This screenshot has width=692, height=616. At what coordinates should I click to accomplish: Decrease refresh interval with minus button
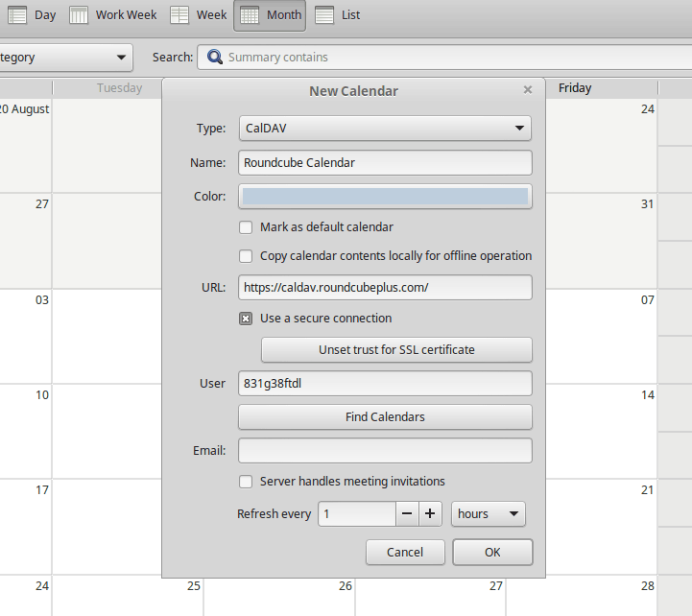(x=407, y=513)
